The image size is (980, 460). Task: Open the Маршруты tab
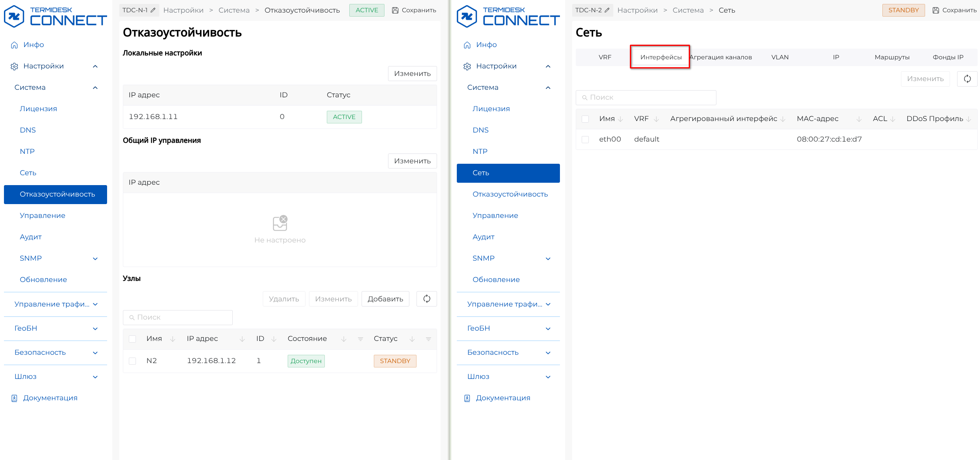891,57
